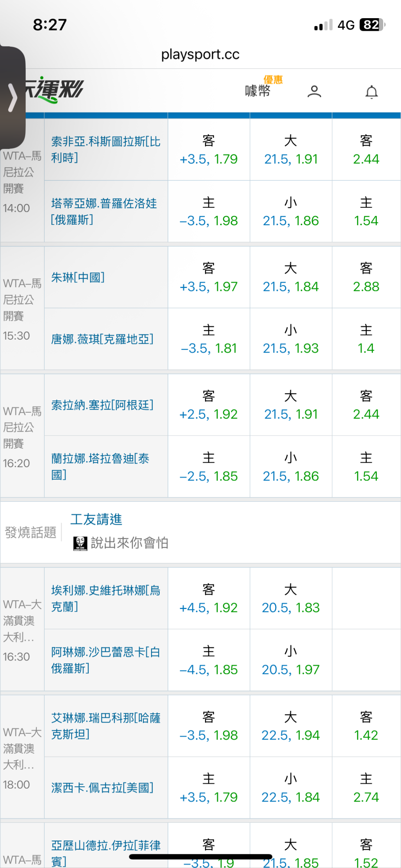401x868 pixels.
Task: Select 主 -2.5, 1.85 for 蘭拉娜.塔拉魯迪
Action: point(209,467)
